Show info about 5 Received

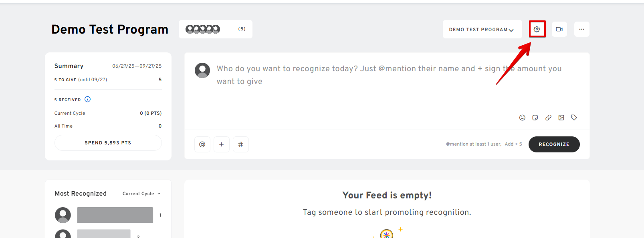pos(88,99)
